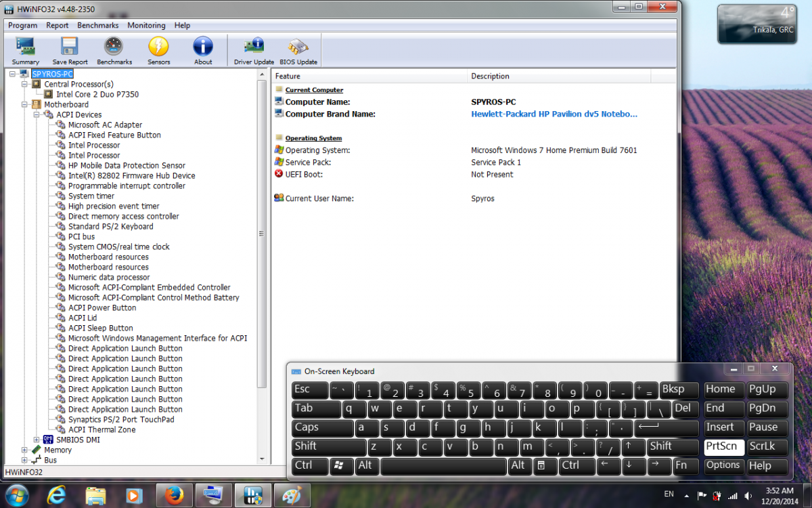Open the Help menu
This screenshot has width=812, height=508.
click(182, 25)
